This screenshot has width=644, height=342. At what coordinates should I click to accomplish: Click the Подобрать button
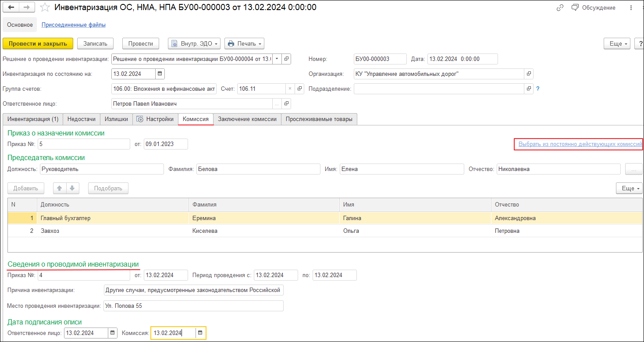point(108,188)
